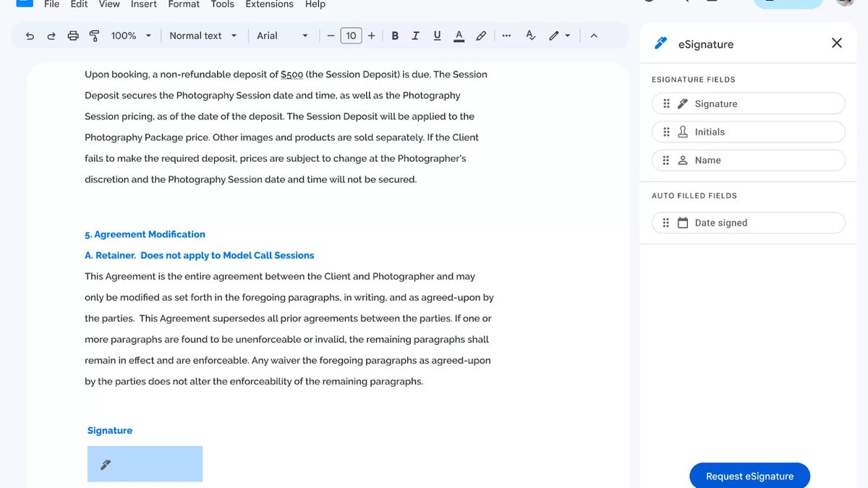Click the Insert link icon
Image resolution: width=868 pixels, height=488 pixels.
[481, 35]
